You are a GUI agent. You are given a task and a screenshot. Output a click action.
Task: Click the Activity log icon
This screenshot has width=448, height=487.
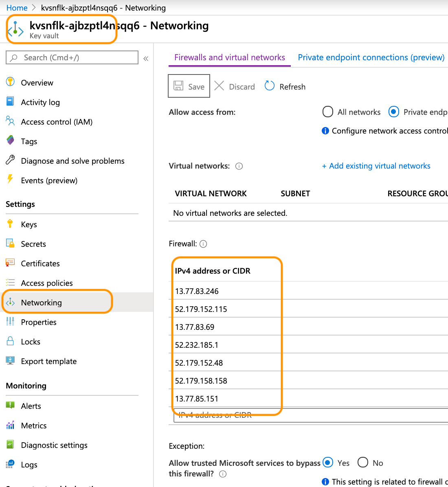tap(10, 101)
